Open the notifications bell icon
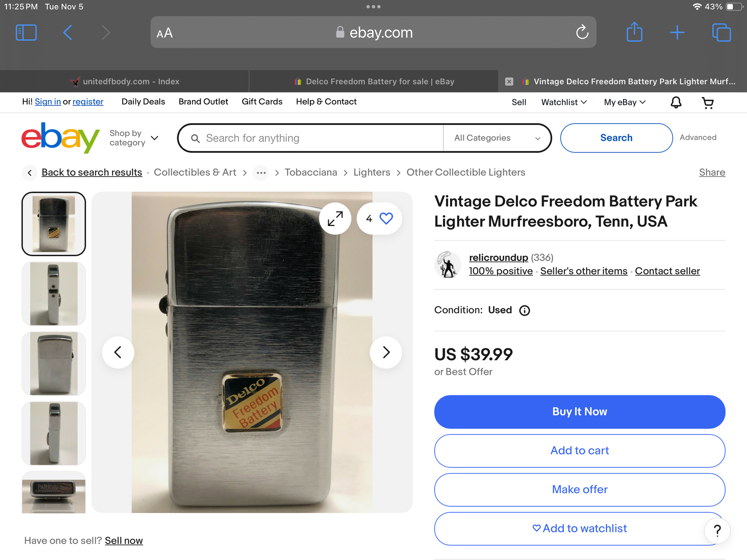Viewport: 747px width, 560px height. click(676, 102)
